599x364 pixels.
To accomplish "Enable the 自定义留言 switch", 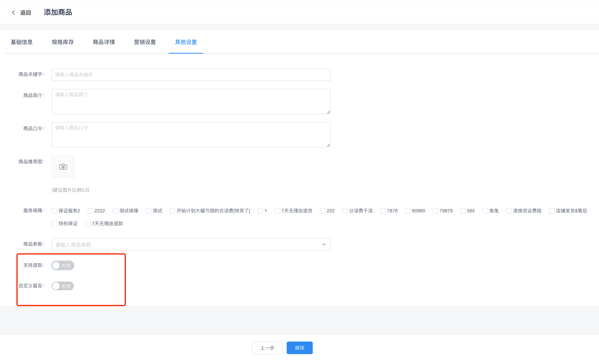I will coord(63,286).
